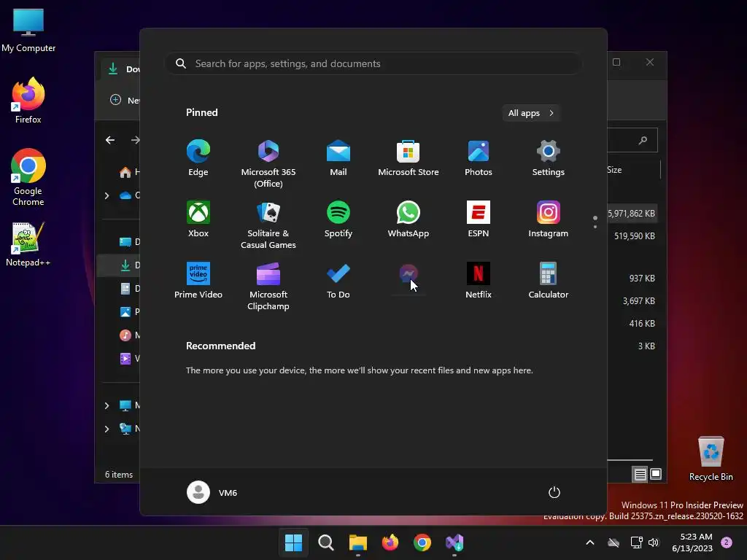Screen dimensions: 747x560
Task: Go to next page of pinned apps
Action: 595,227
